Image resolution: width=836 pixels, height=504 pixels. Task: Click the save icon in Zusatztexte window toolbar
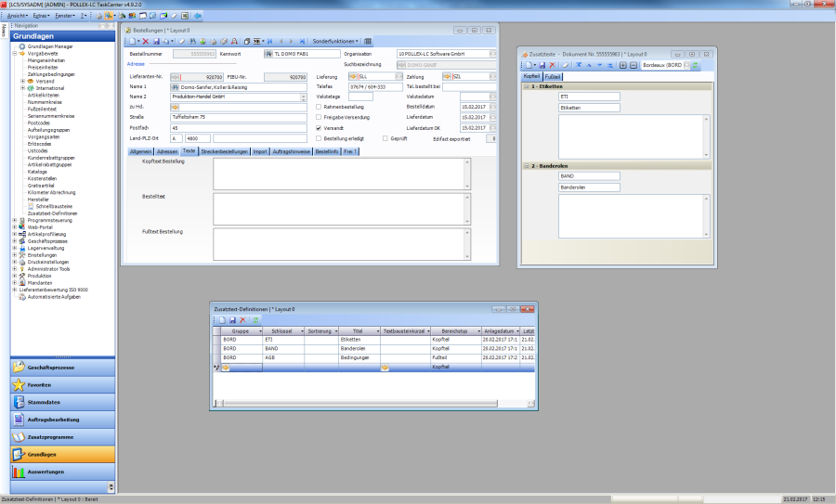[x=541, y=65]
